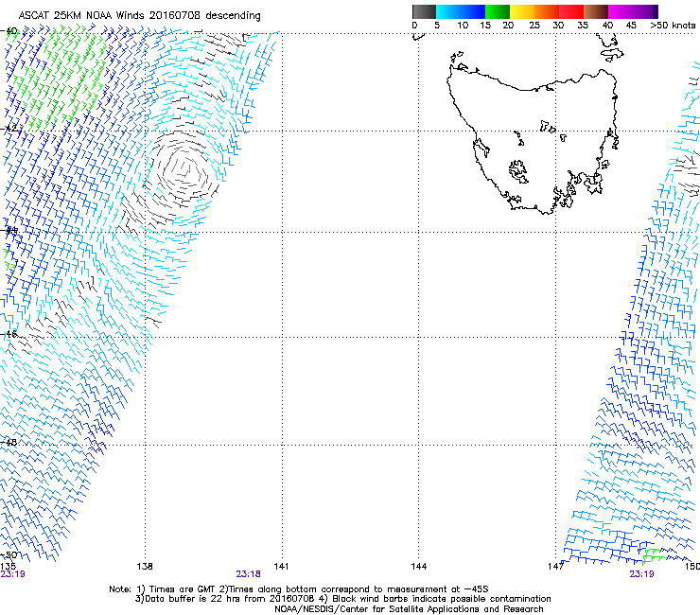Click the "45" legend scale label
The width and height of the screenshot is (700, 615).
[x=631, y=26]
